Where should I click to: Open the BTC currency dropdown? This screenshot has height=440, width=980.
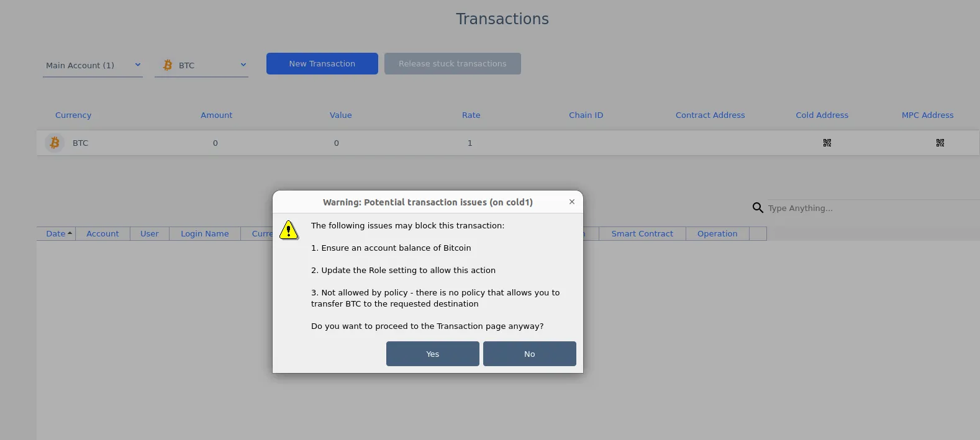click(x=201, y=65)
